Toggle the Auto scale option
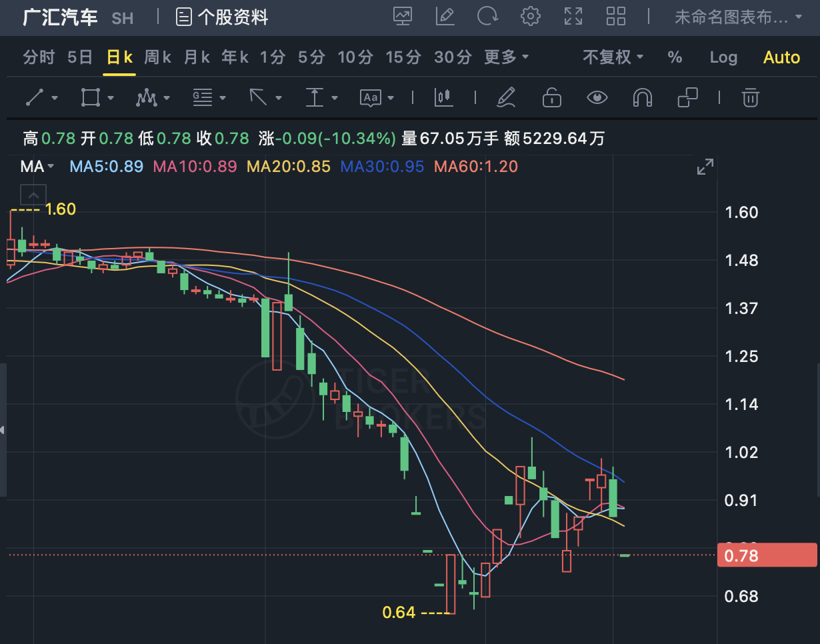Screen dimensions: 820x644 pos(781,57)
